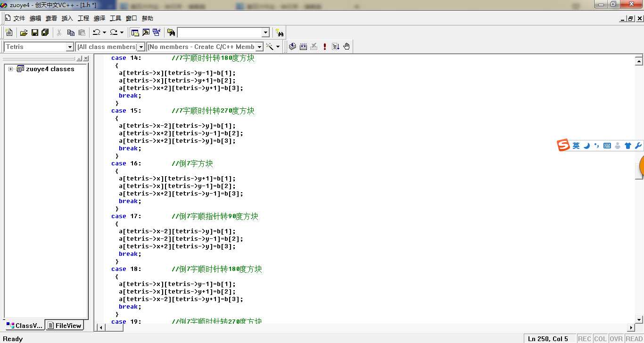The width and height of the screenshot is (644, 343).
Task: Click the Paste clipboard icon
Action: tap(82, 33)
